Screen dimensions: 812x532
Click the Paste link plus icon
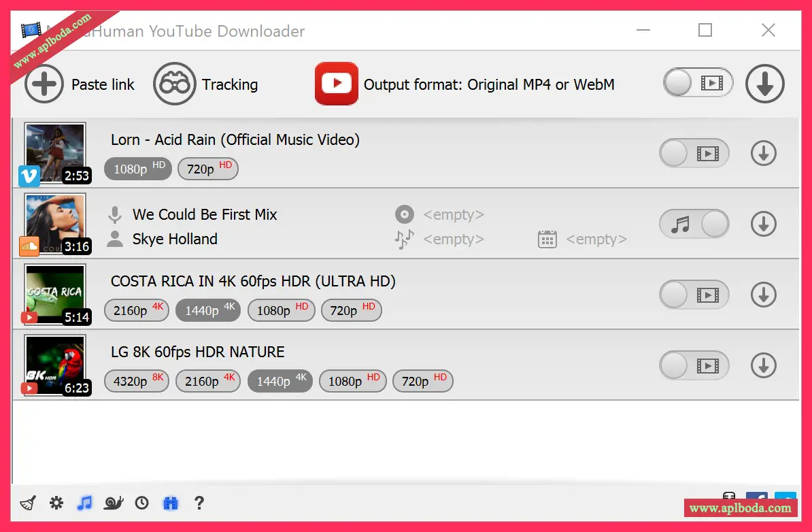click(x=44, y=84)
